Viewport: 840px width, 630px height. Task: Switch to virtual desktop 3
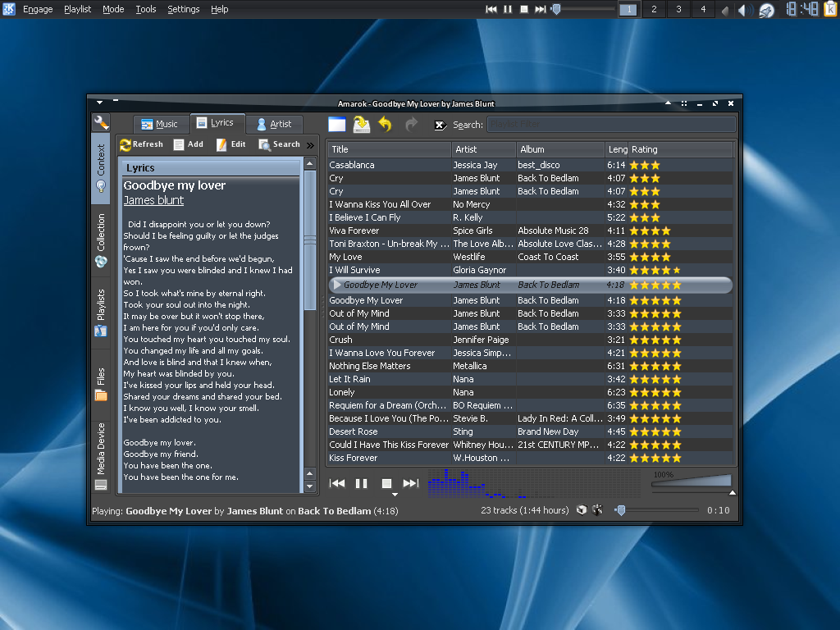point(678,9)
